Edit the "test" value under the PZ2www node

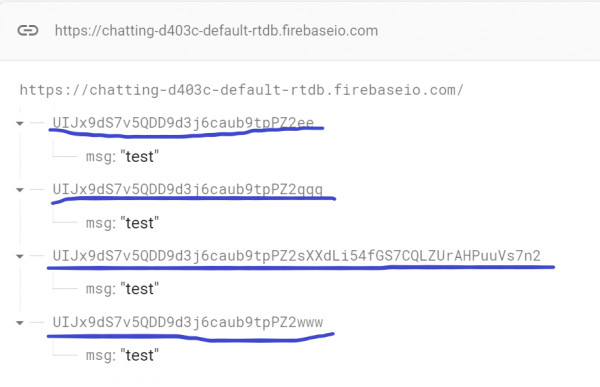[140, 356]
